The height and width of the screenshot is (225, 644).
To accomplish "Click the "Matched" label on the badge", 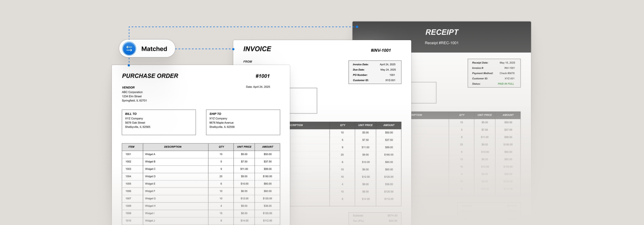I will click(x=154, y=49).
